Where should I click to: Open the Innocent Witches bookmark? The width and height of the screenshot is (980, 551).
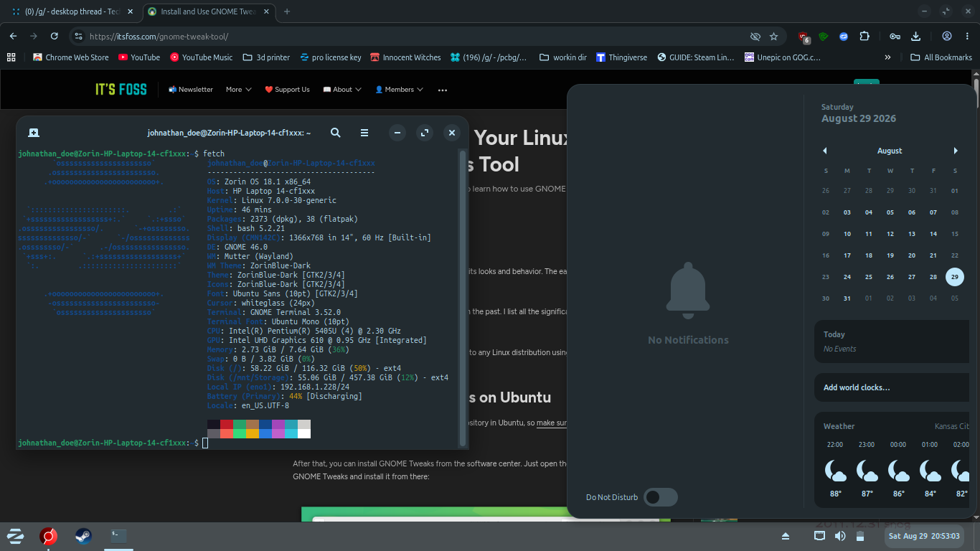405,57
